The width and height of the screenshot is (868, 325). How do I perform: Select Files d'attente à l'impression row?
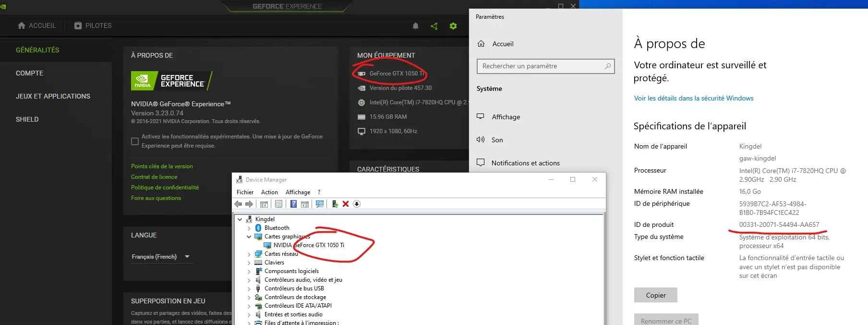(301, 323)
